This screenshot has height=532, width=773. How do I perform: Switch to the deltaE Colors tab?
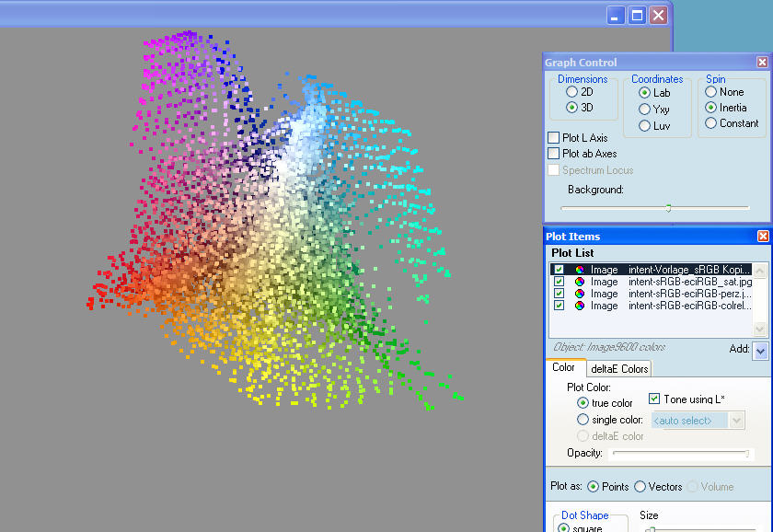coord(619,369)
